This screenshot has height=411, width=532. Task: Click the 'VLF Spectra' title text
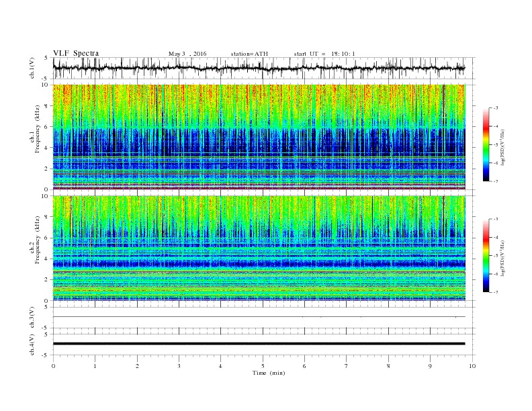[x=76, y=53]
